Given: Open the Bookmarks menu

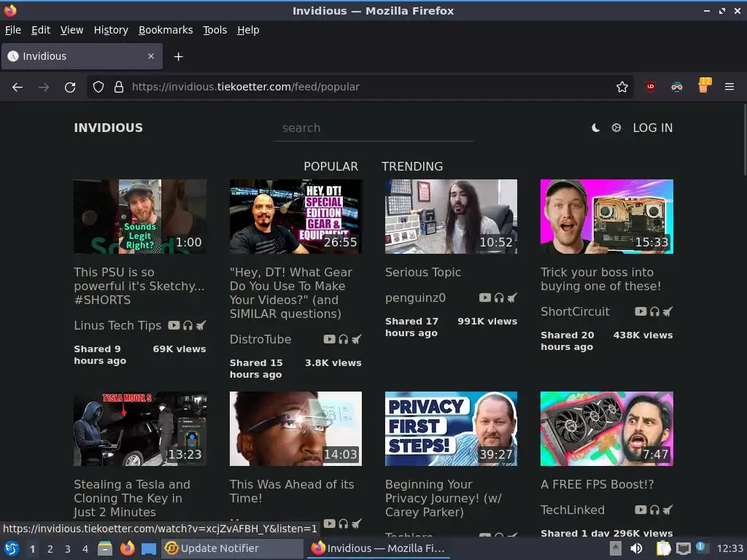Looking at the screenshot, I should tap(166, 30).
